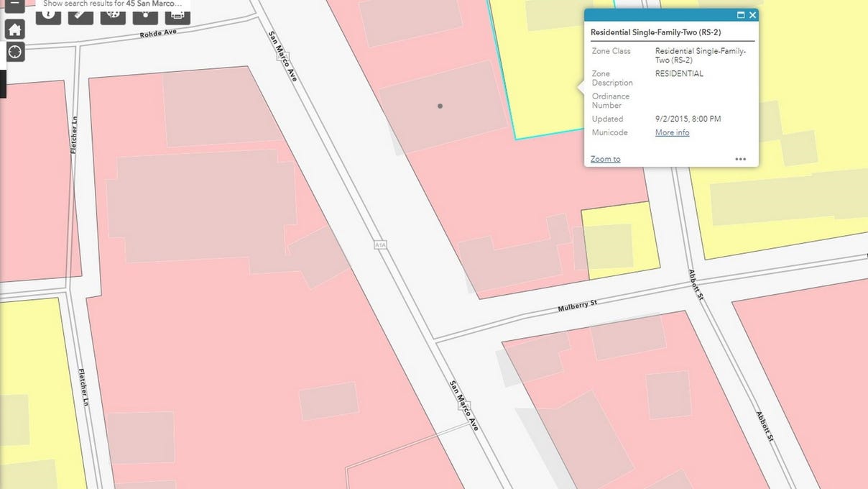Screen dimensions: 868x489
Task: Click the small yellow parcel north of Mulberry St
Action: tap(618, 242)
